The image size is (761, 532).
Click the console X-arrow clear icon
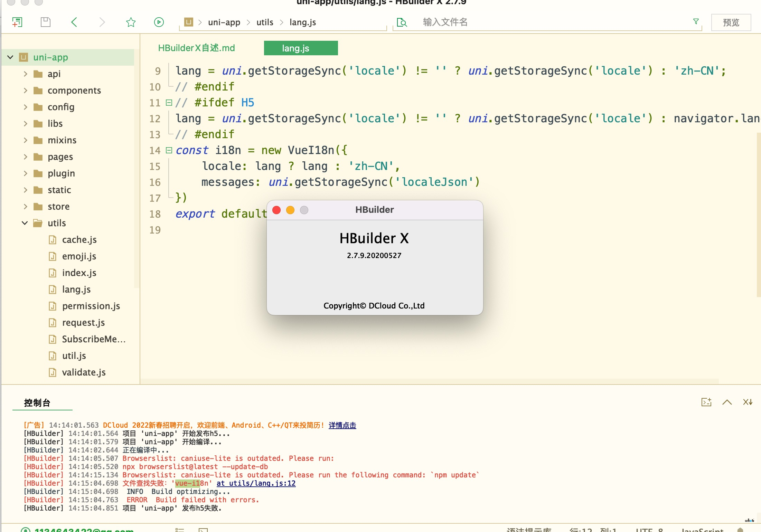click(x=748, y=402)
